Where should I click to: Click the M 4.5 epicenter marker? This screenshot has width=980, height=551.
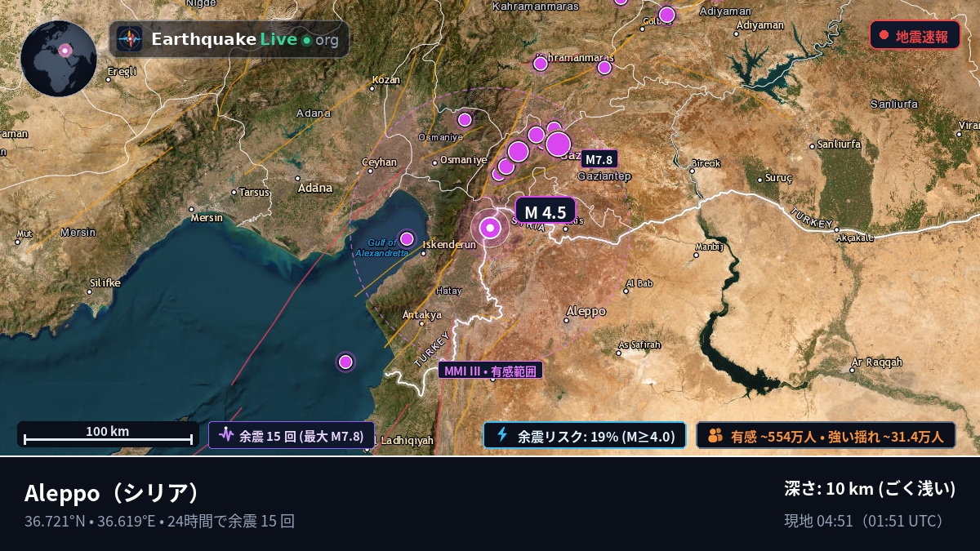point(490,229)
